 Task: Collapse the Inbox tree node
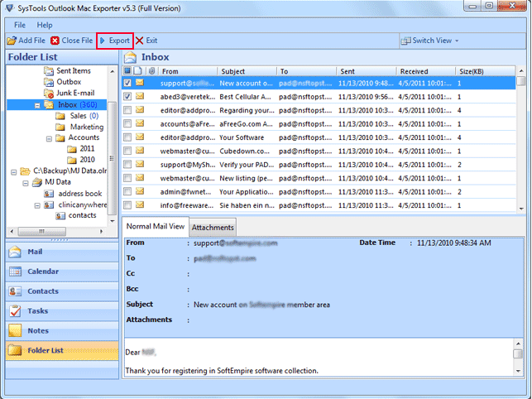(x=38, y=106)
